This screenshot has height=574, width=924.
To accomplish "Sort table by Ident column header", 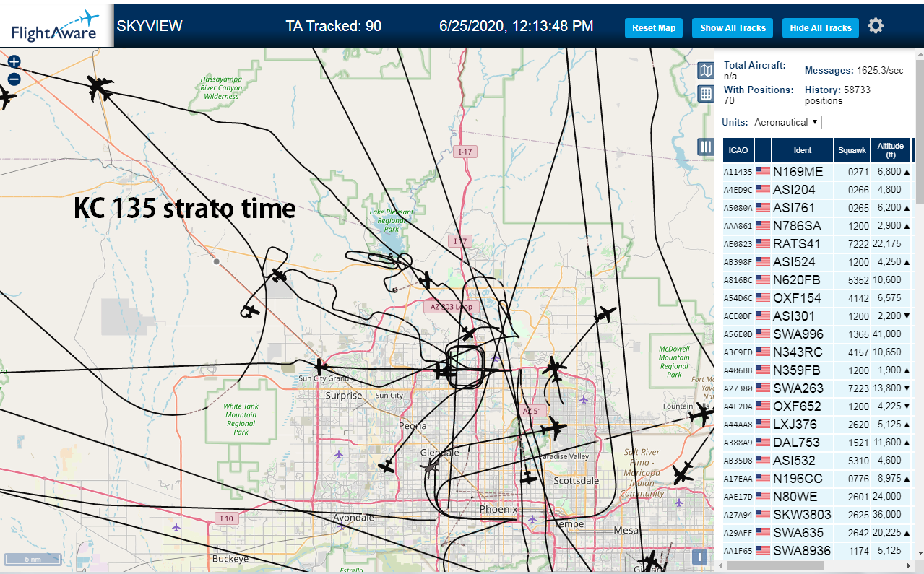I will click(x=802, y=150).
